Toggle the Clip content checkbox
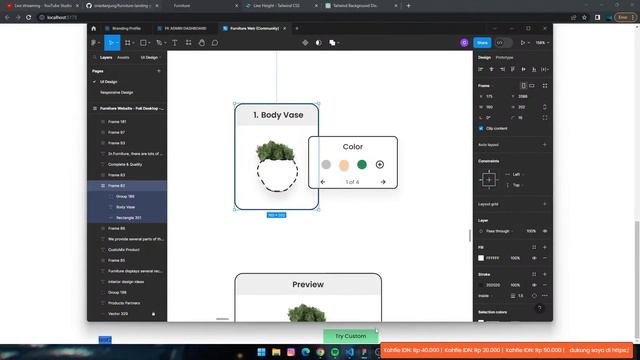640x360 pixels. tap(481, 128)
